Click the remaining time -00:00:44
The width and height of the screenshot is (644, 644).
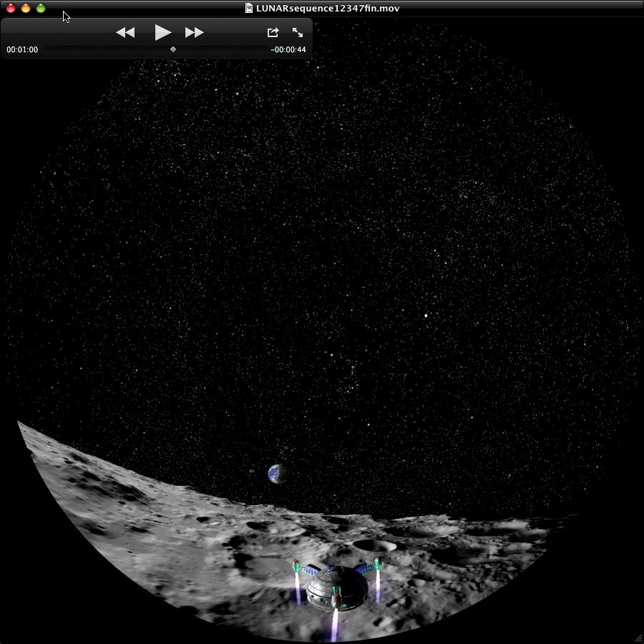tap(288, 49)
